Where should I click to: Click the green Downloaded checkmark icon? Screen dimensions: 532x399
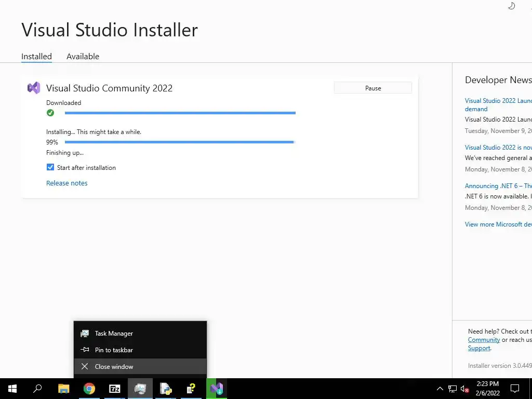point(50,113)
